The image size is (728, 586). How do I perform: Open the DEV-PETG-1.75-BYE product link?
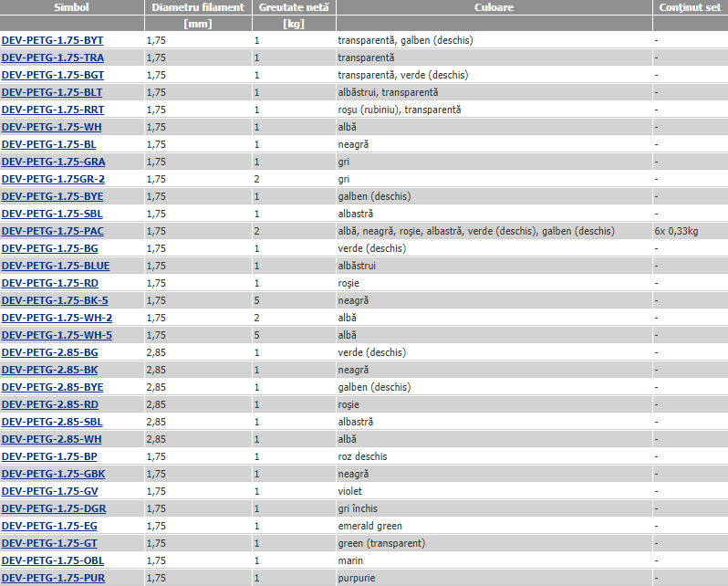(52, 196)
